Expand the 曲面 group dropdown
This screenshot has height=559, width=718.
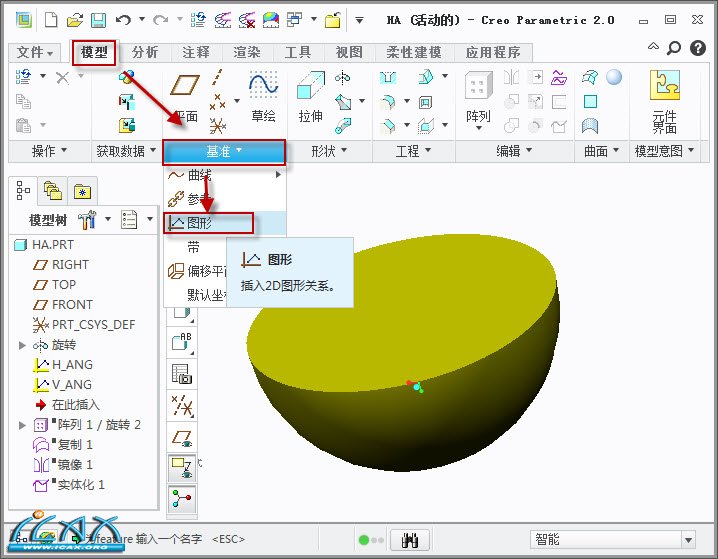click(601, 151)
